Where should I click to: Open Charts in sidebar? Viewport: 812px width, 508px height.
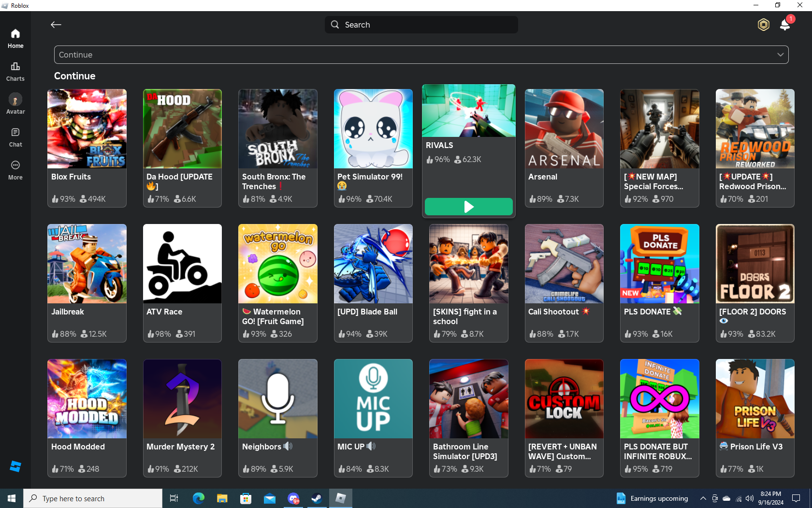click(15, 72)
